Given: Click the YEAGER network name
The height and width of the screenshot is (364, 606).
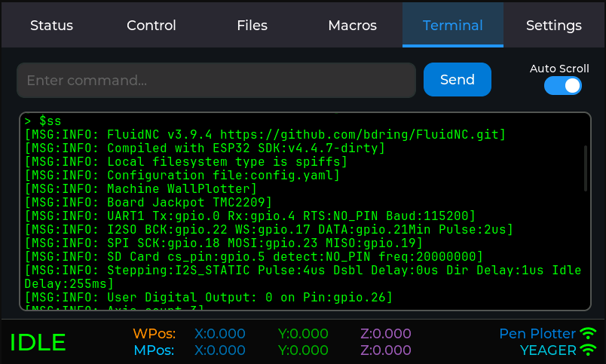Looking at the screenshot, I should (x=546, y=350).
